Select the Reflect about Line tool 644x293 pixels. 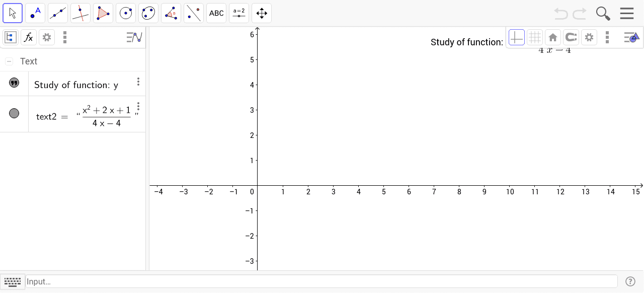(x=194, y=13)
